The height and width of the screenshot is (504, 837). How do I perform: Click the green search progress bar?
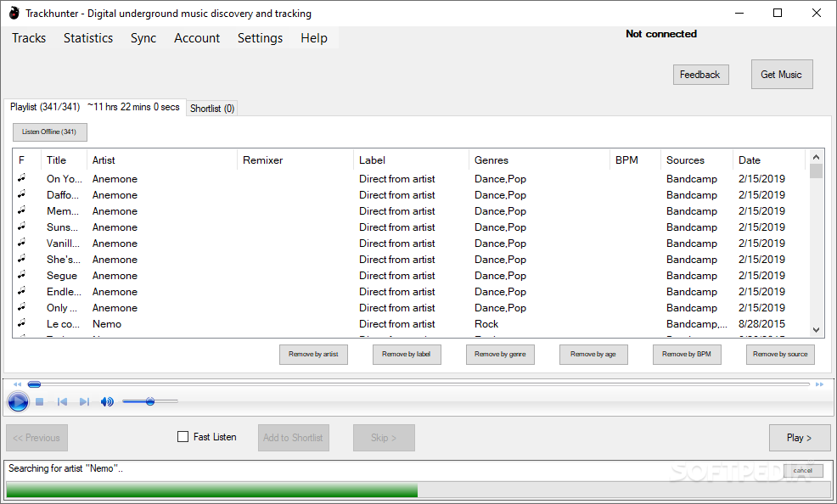pos(212,490)
